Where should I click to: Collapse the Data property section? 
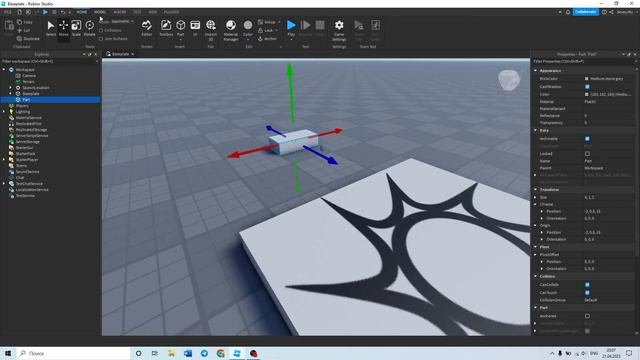tap(536, 130)
